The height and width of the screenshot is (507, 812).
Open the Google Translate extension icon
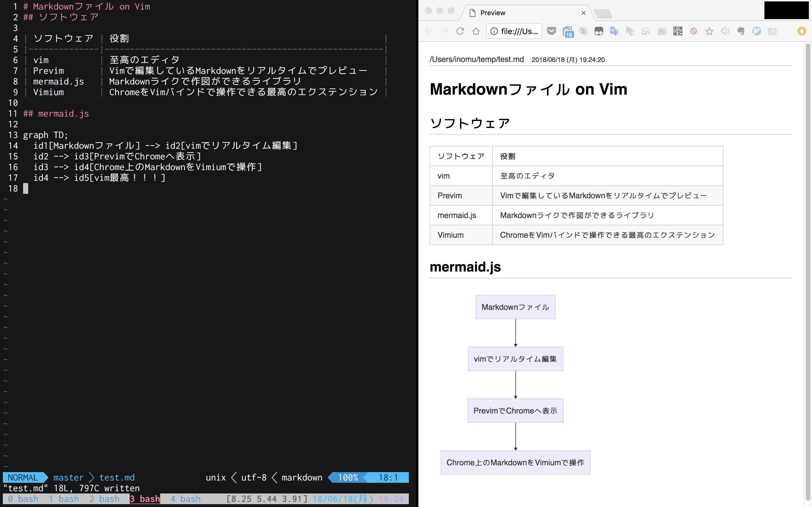[x=614, y=31]
